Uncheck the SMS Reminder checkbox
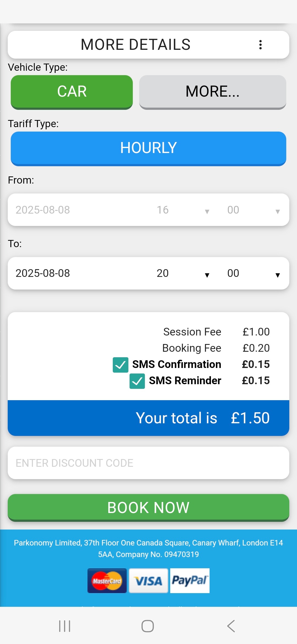 point(137,381)
